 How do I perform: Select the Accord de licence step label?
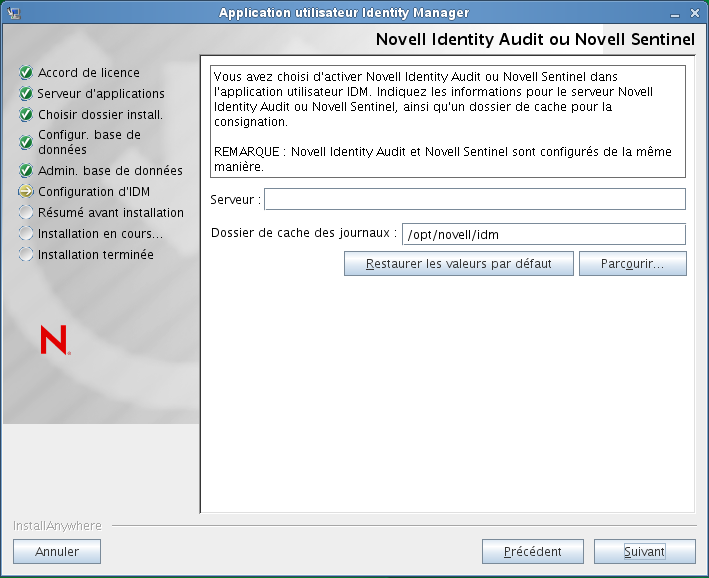tap(89, 72)
